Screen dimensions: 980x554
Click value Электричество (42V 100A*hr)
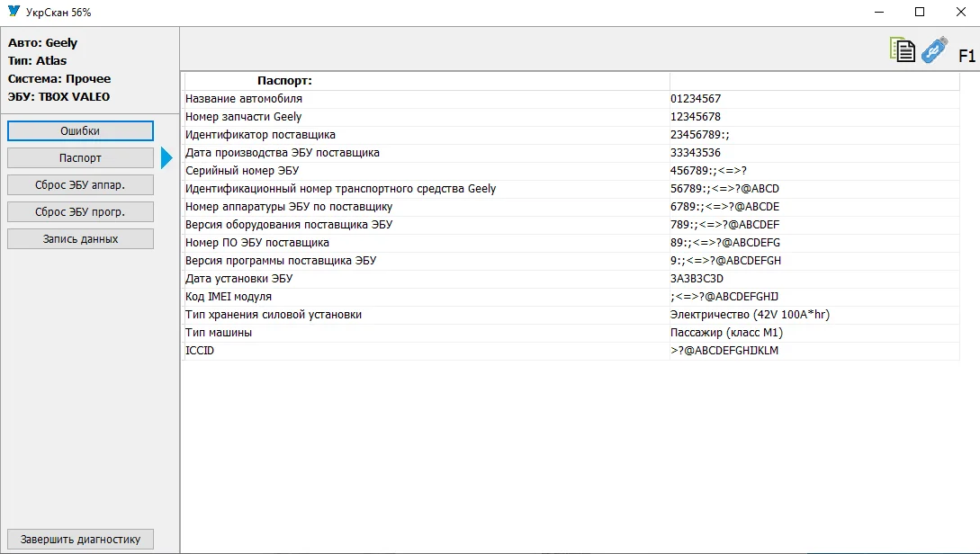pos(750,315)
